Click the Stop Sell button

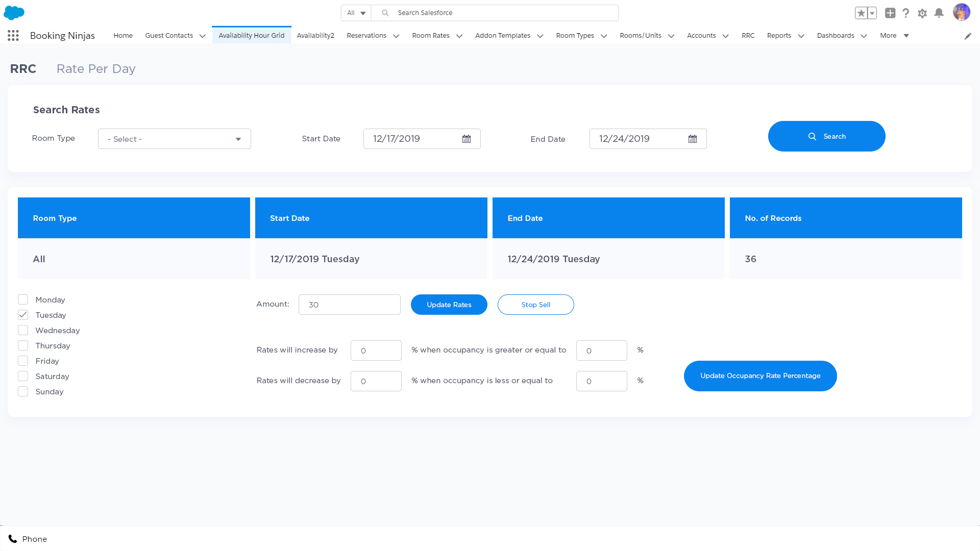click(536, 305)
